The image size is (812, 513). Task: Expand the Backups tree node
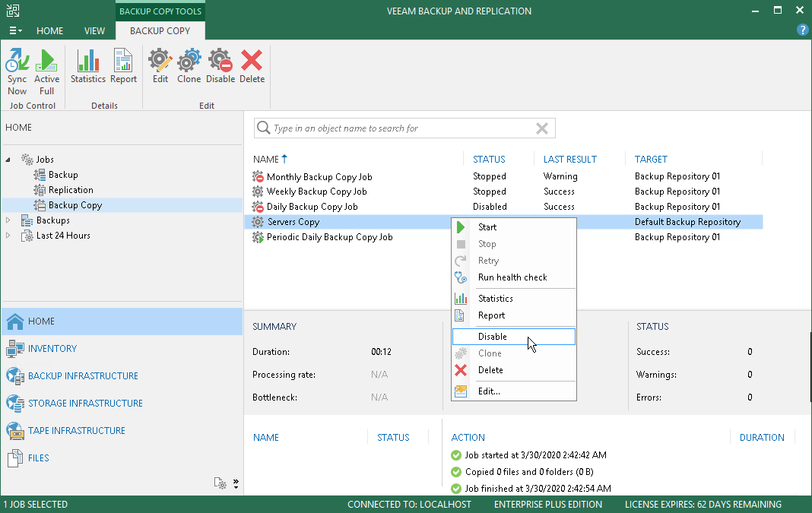click(x=8, y=220)
